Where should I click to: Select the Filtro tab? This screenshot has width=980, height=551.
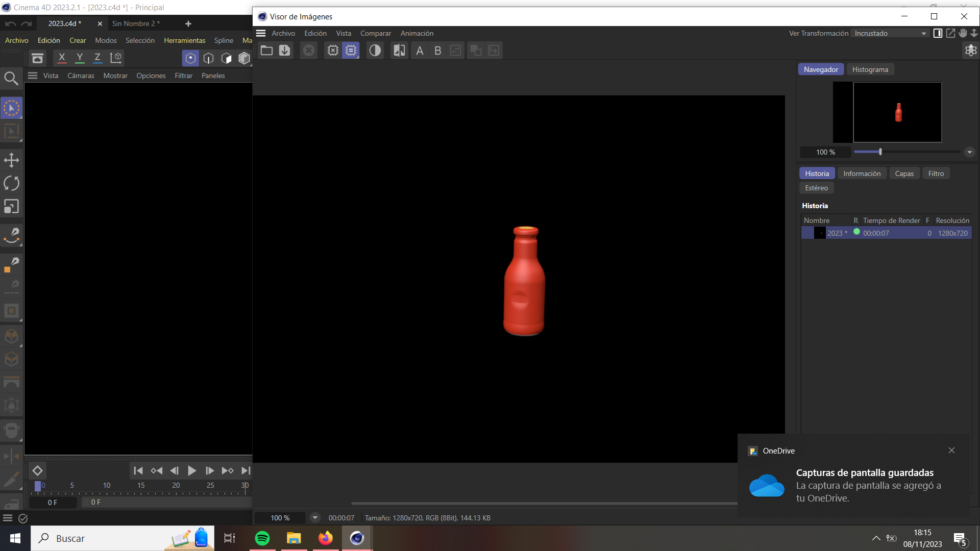pyautogui.click(x=936, y=173)
